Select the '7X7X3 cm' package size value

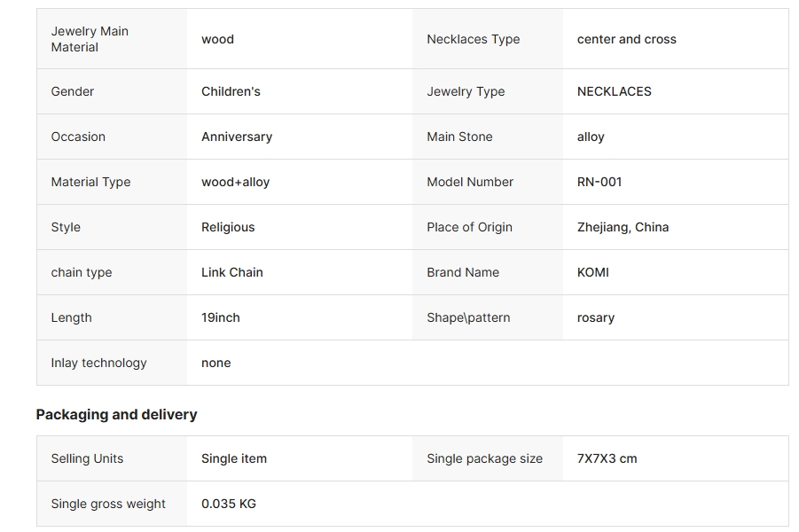[607, 458]
